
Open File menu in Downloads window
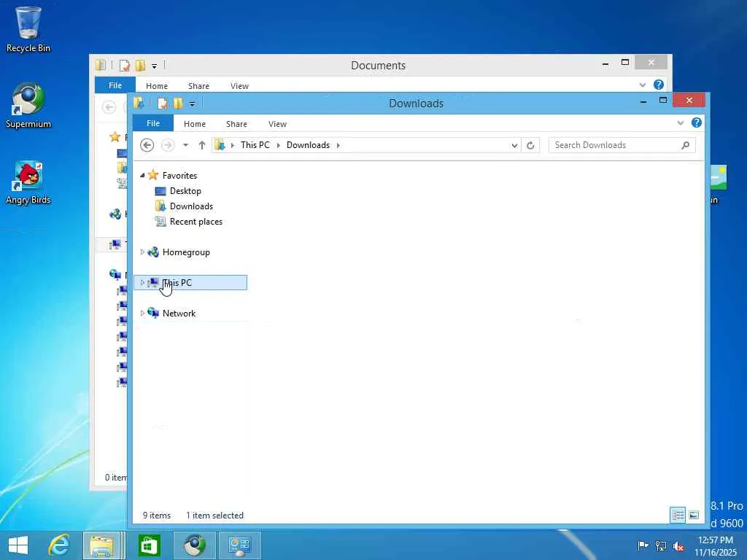coord(153,122)
